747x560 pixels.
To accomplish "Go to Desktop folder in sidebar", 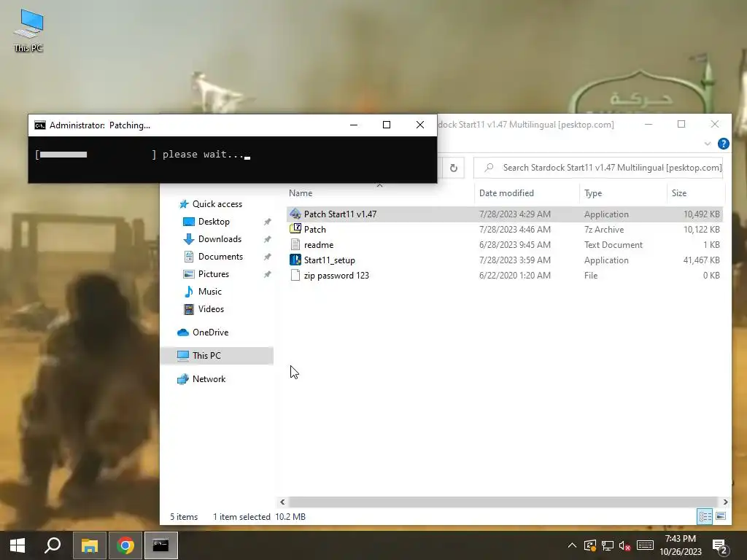I will coord(214,222).
